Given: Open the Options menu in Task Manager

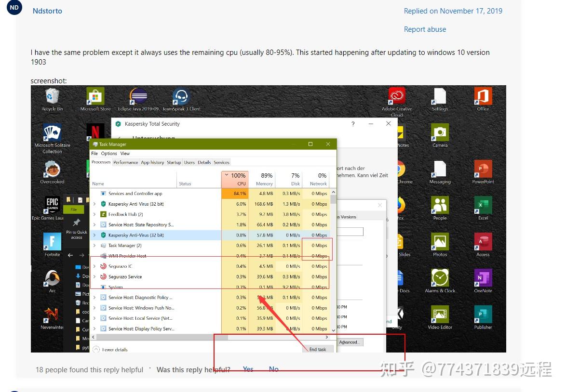Looking at the screenshot, I should click(109, 153).
